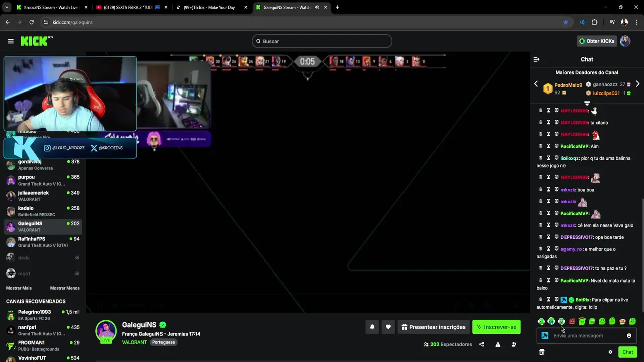The image size is (644, 362).
Task: Open recommended channel FROGMAN1
Action: tap(43, 346)
